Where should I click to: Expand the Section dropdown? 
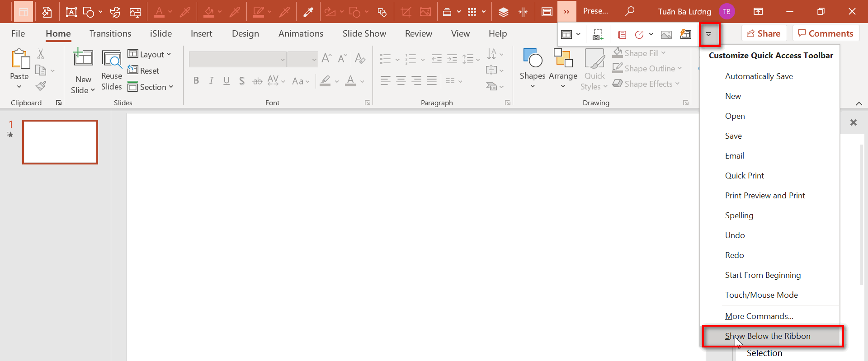coord(151,87)
